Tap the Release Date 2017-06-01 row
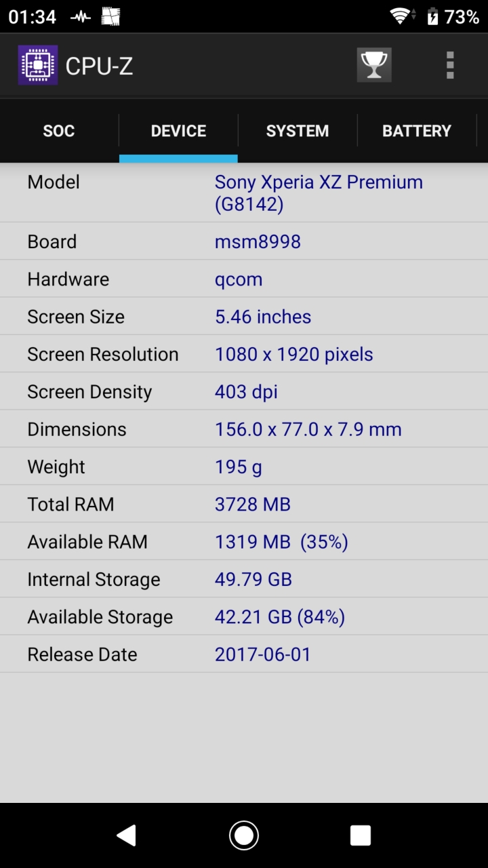This screenshot has height=868, width=488. [x=244, y=654]
